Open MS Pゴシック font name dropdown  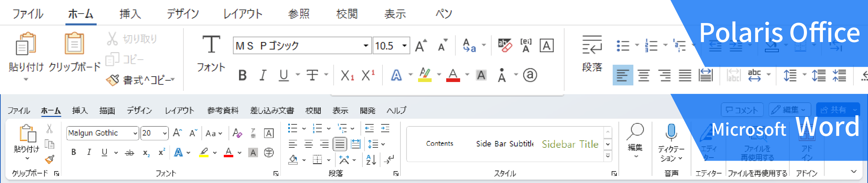coord(366,45)
